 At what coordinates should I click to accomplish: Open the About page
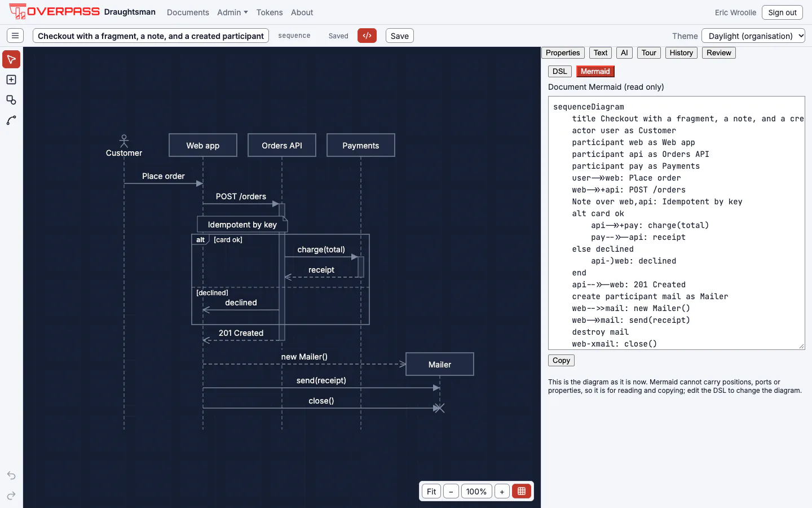tap(302, 12)
